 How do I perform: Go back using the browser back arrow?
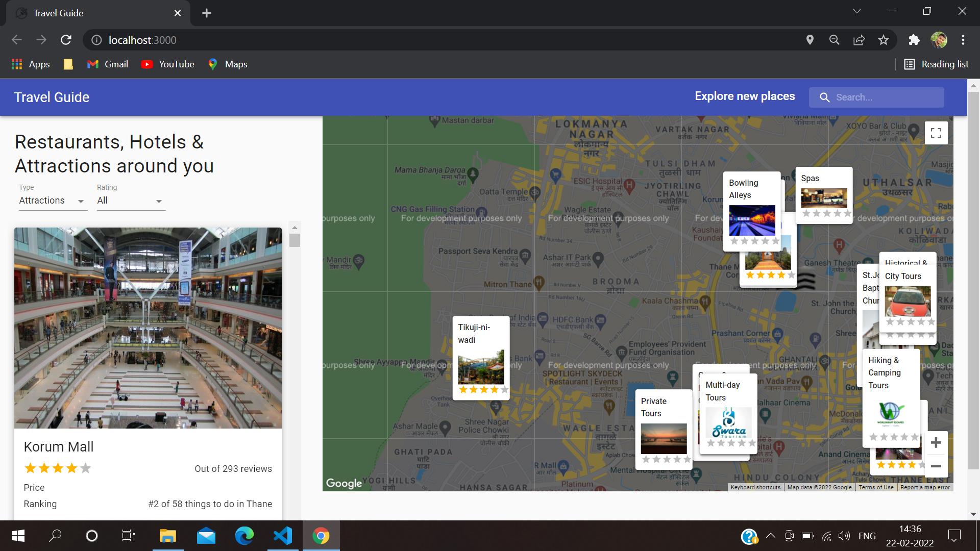pyautogui.click(x=17, y=40)
